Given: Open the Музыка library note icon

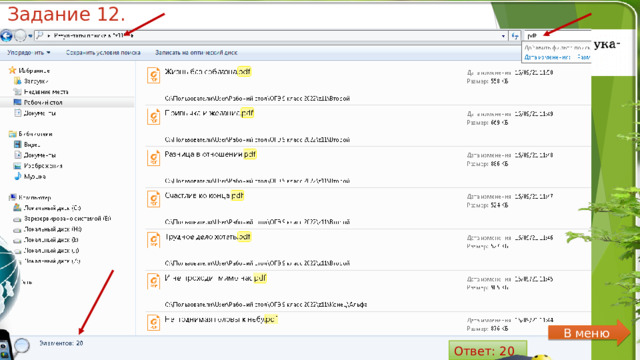Looking at the screenshot, I should tap(17, 176).
